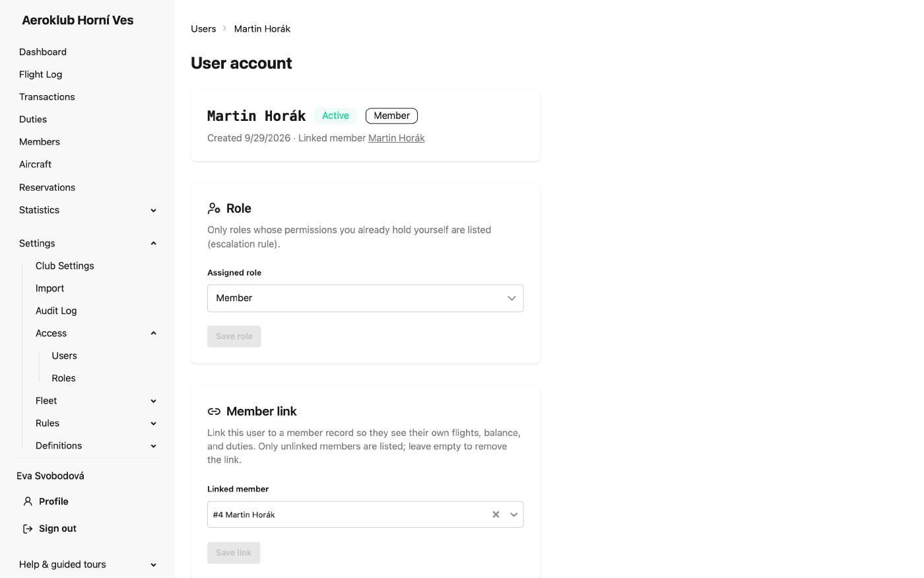Open Reservations in the sidebar

pos(48,188)
